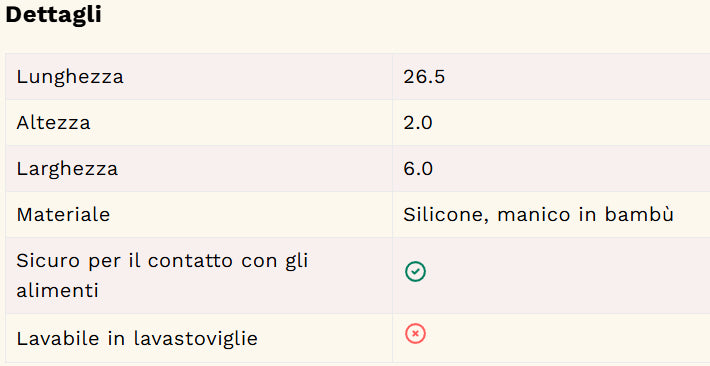Select the 6.0 width value
Viewport: 710px width, 366px height.
418,169
